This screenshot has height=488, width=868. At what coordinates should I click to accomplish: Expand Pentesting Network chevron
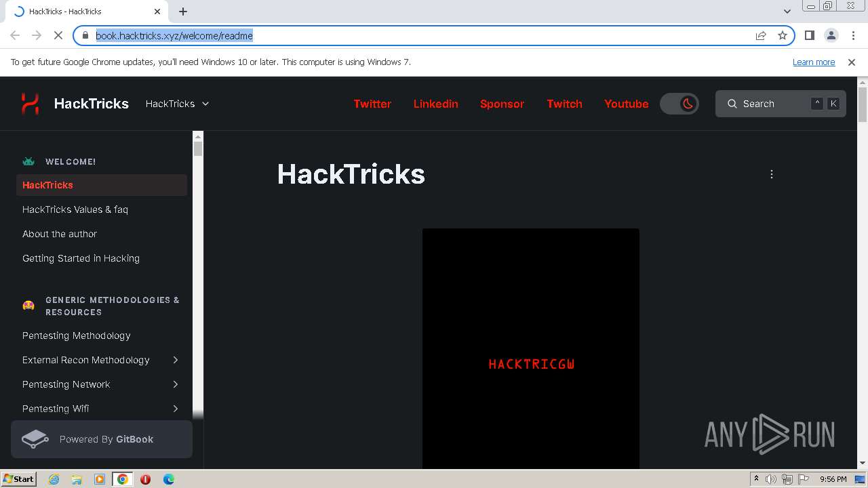click(x=176, y=384)
